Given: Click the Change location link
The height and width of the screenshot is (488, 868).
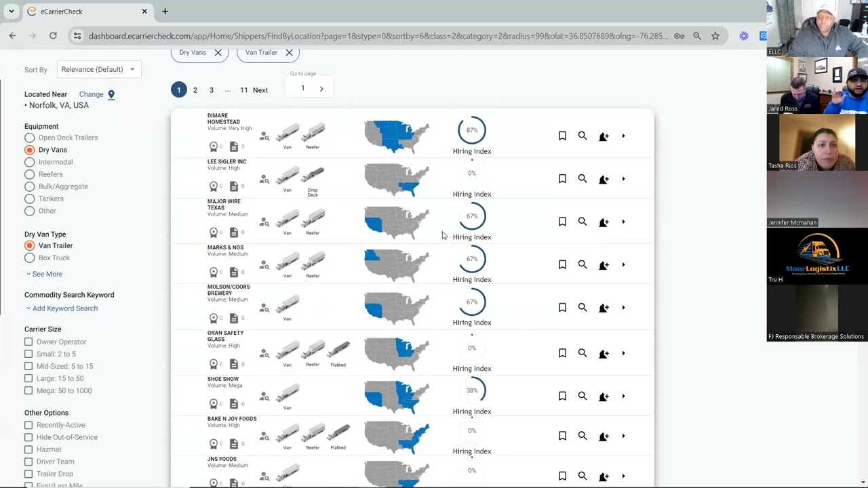Looking at the screenshot, I should (92, 95).
